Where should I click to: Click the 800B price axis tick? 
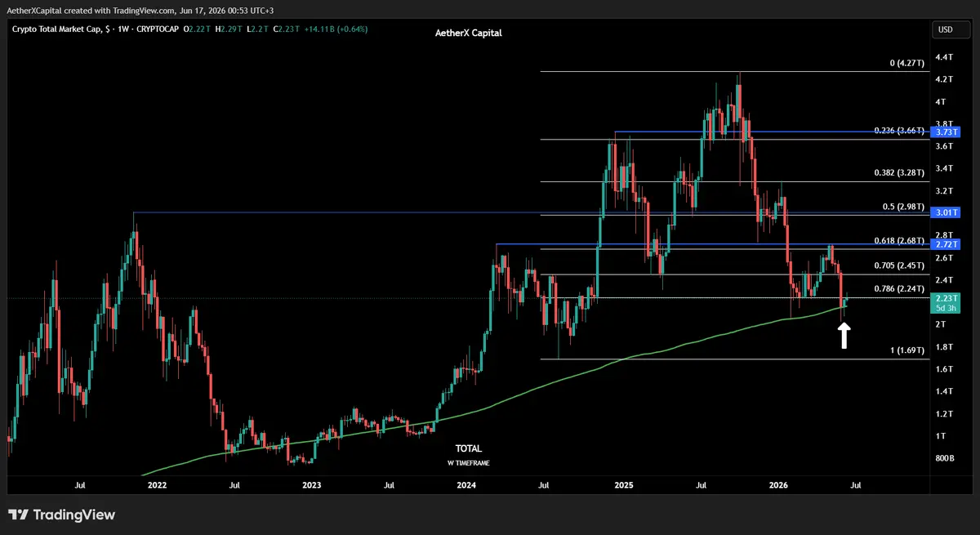point(945,458)
